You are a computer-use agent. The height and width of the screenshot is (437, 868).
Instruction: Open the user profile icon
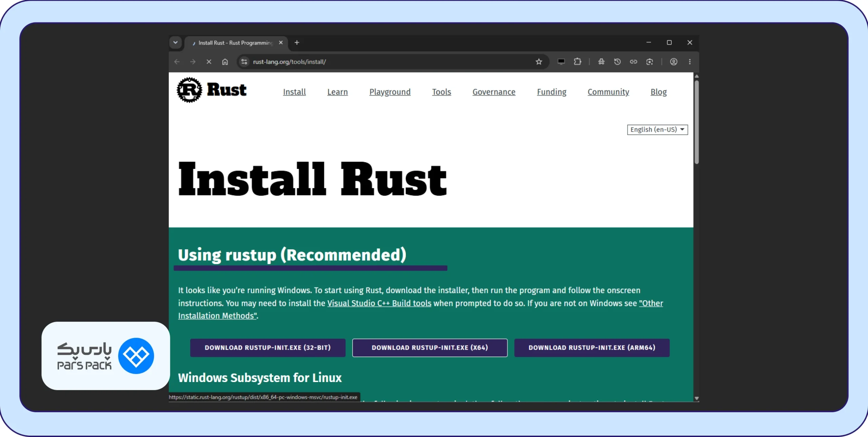pyautogui.click(x=674, y=62)
